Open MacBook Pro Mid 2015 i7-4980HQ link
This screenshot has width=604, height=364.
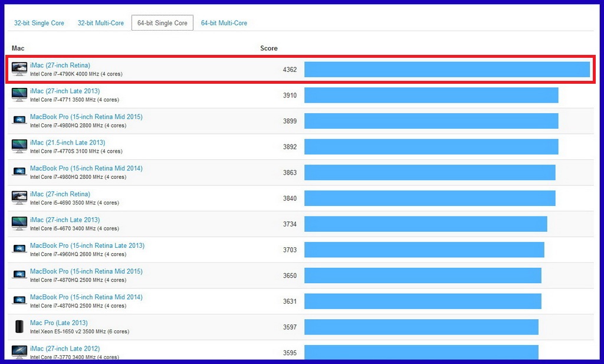tap(86, 117)
